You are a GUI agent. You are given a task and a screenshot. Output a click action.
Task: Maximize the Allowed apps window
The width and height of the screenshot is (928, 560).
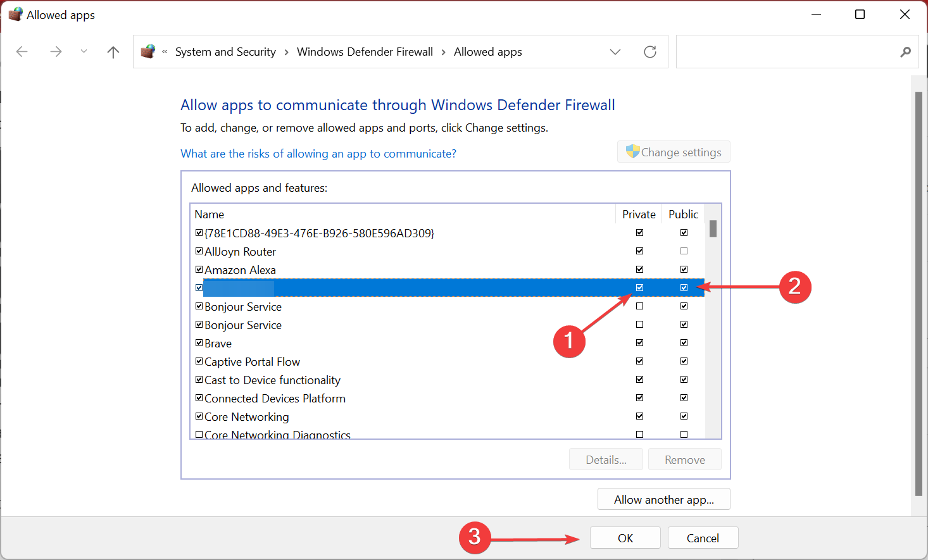[x=860, y=15]
